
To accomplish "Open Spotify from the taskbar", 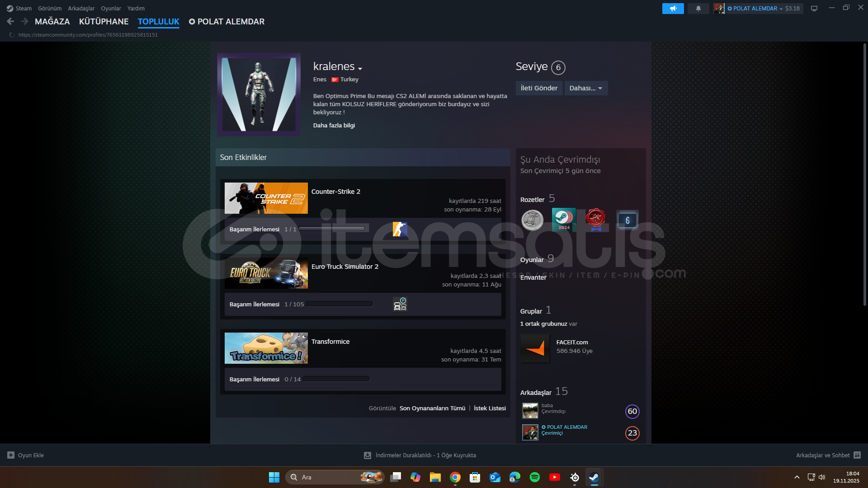I will tap(534, 477).
